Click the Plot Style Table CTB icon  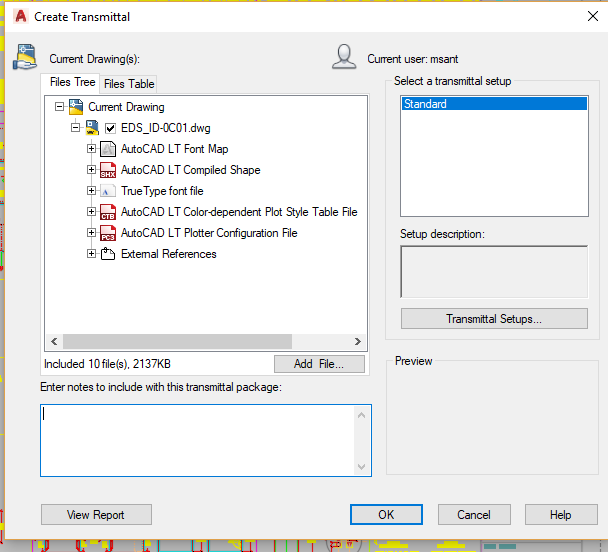(108, 212)
